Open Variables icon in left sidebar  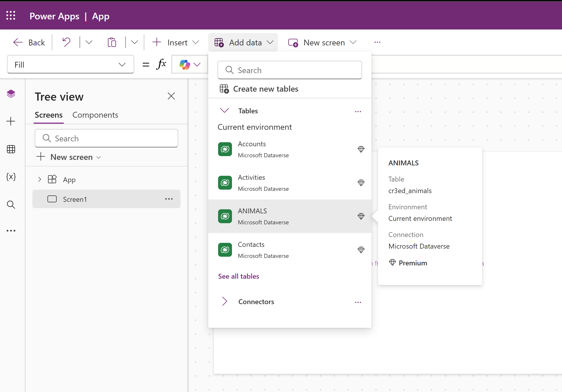[x=11, y=177]
